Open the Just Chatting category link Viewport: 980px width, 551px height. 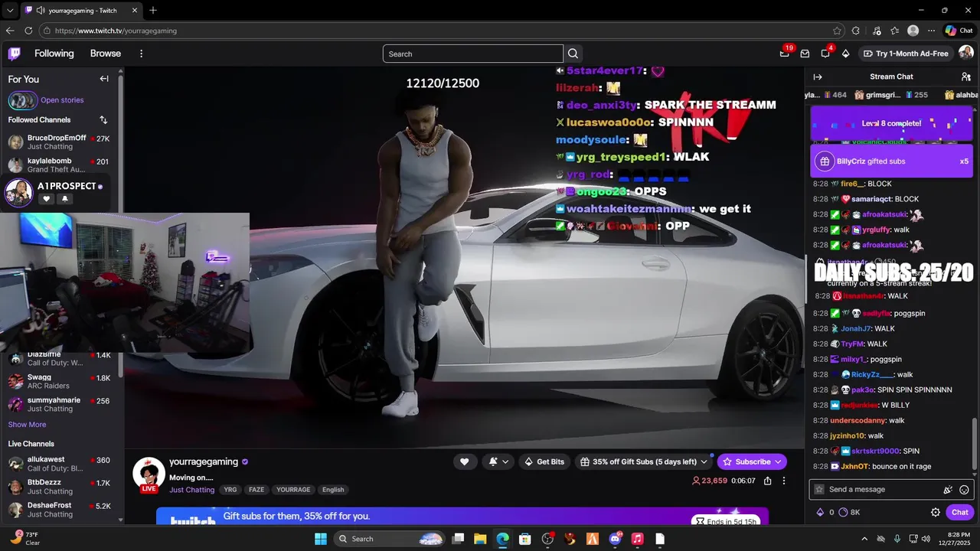tap(191, 490)
